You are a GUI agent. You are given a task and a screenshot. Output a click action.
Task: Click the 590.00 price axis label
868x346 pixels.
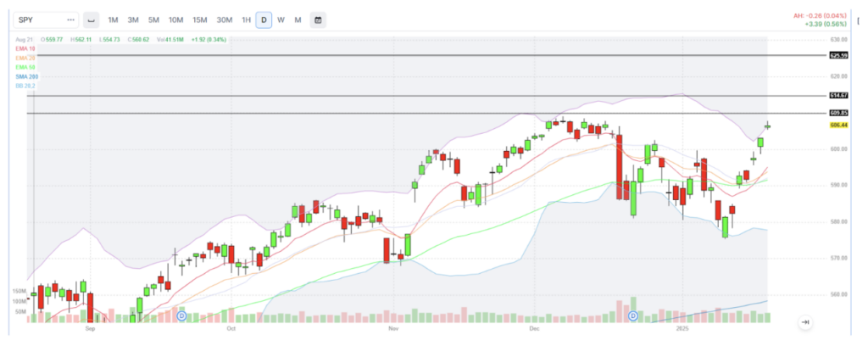tap(839, 185)
